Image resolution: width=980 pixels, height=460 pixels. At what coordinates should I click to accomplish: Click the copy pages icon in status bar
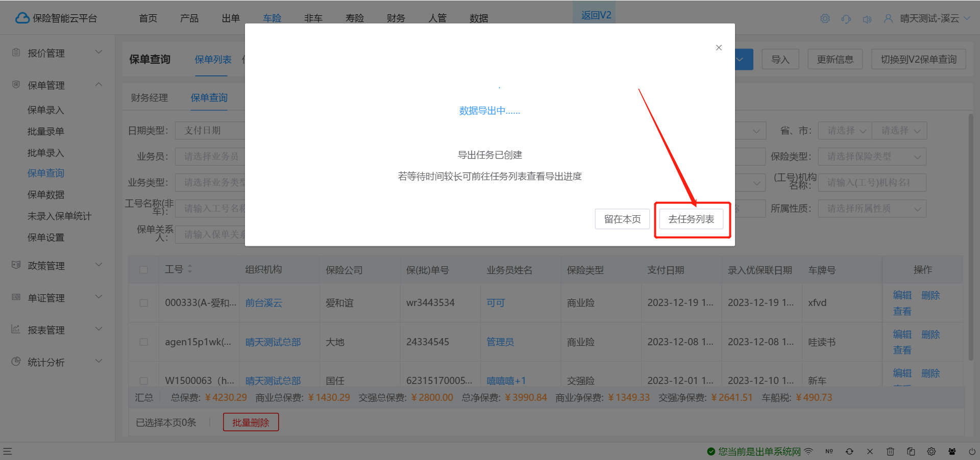[911, 451]
